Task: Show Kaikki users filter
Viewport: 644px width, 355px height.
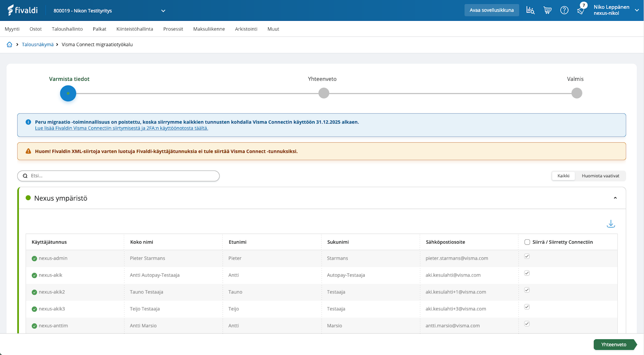Action: pos(563,176)
